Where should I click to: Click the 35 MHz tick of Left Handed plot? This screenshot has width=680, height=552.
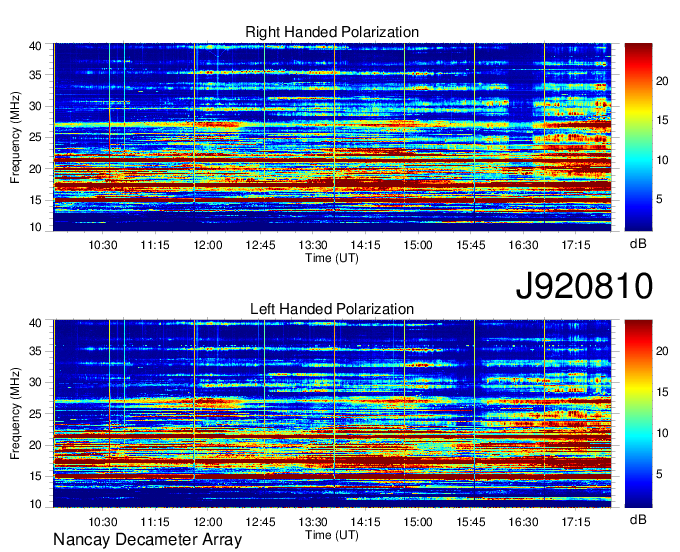click(x=35, y=351)
